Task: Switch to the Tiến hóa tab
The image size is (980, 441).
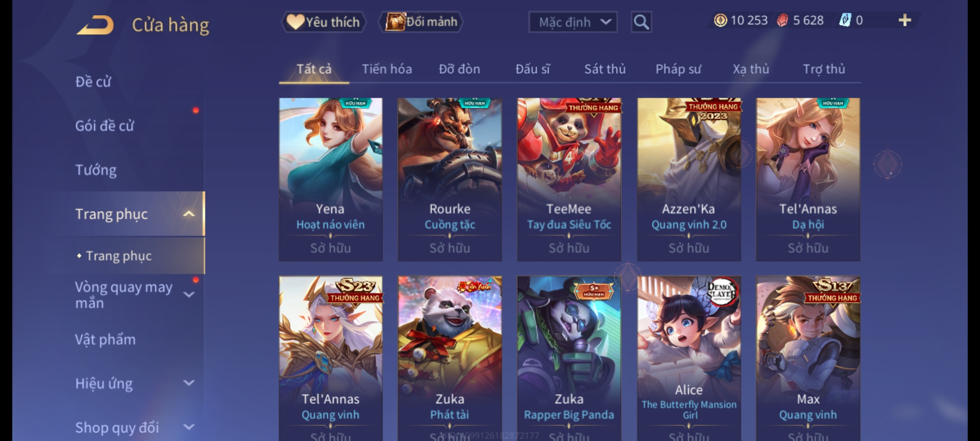Action: [387, 69]
